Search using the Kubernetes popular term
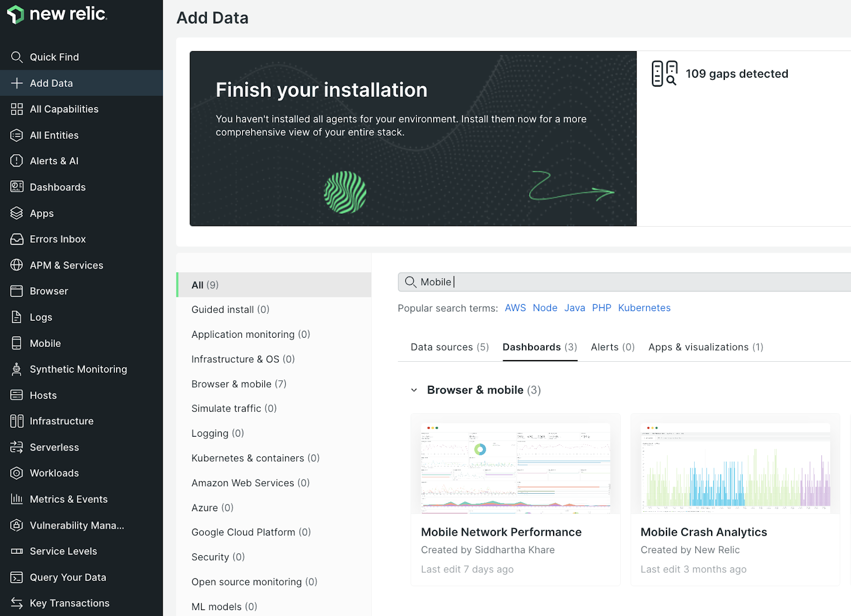The height and width of the screenshot is (616, 851). 644,307
